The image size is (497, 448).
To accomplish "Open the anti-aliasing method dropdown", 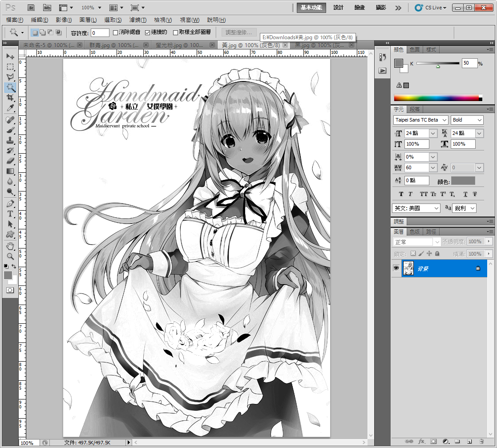I will click(465, 208).
